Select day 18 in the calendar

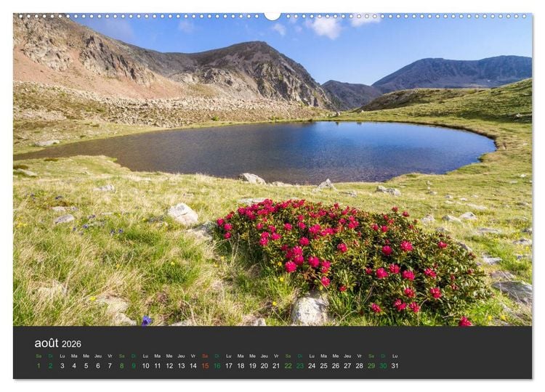tap(241, 366)
